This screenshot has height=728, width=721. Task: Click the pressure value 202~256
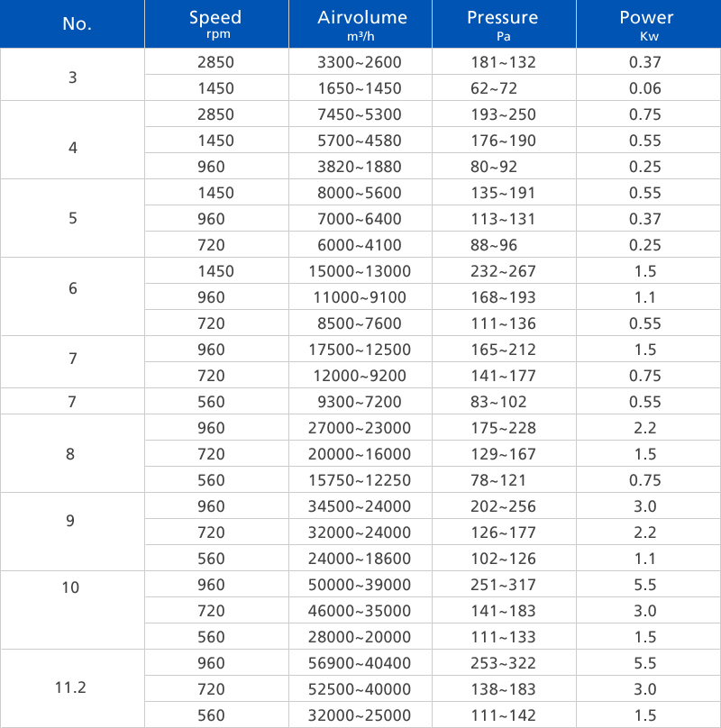point(503,507)
